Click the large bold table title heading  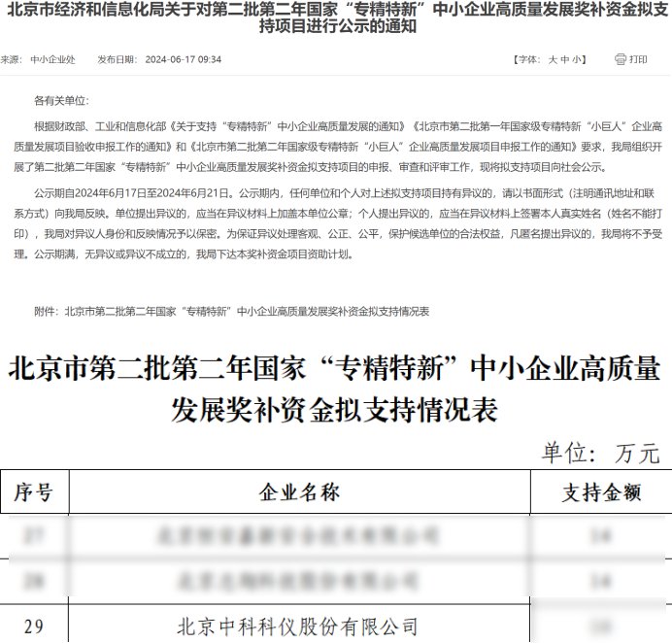[336, 389]
